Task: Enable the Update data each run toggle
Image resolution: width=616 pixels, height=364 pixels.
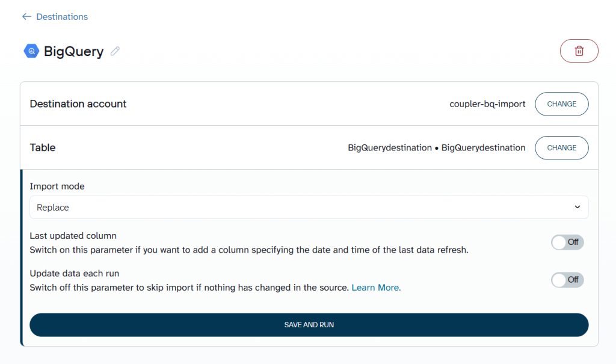Action: [567, 280]
